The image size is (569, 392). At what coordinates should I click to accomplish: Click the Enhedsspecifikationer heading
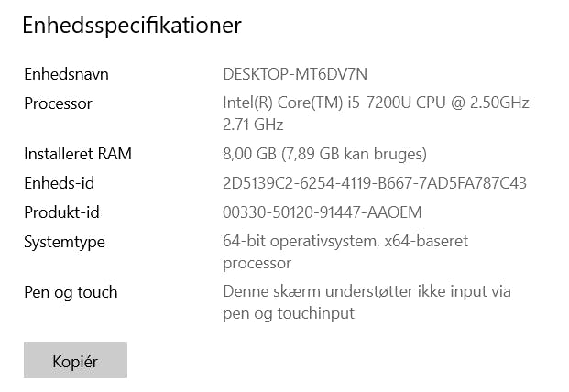[132, 25]
